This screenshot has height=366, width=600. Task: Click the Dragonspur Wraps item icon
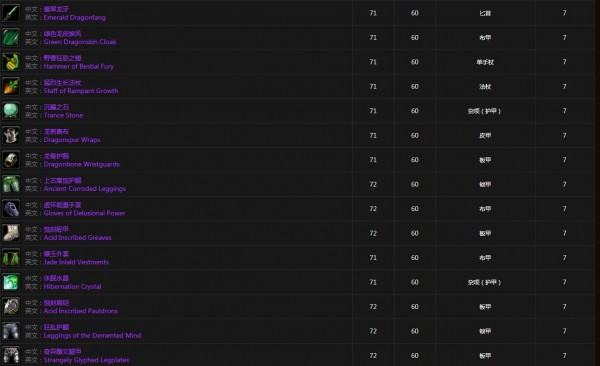(11, 135)
